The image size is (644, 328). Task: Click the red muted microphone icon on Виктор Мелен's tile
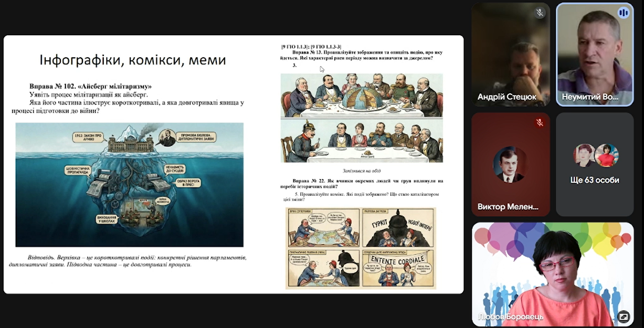540,123
